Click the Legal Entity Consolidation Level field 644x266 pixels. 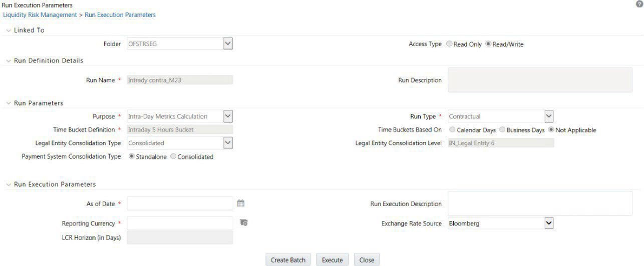[501, 143]
